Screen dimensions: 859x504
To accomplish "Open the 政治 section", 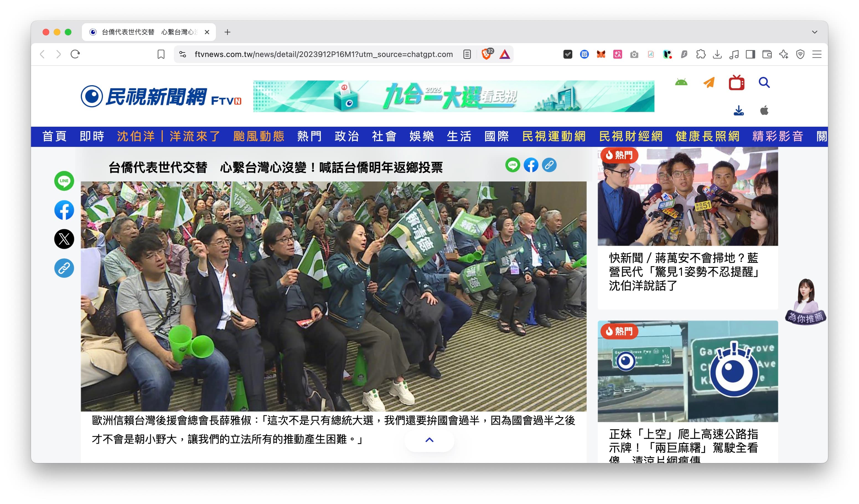I will (x=347, y=136).
